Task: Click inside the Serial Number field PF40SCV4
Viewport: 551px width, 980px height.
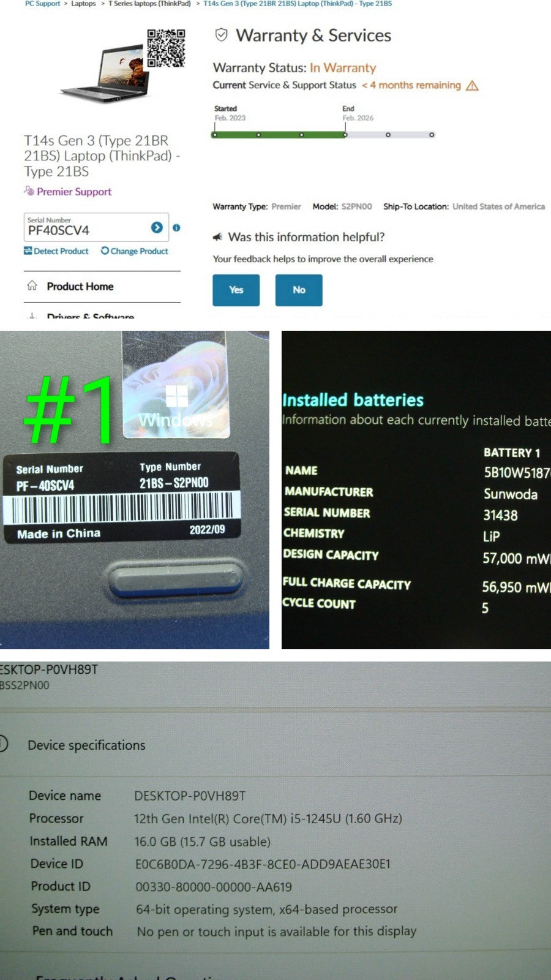Action: coord(86,230)
